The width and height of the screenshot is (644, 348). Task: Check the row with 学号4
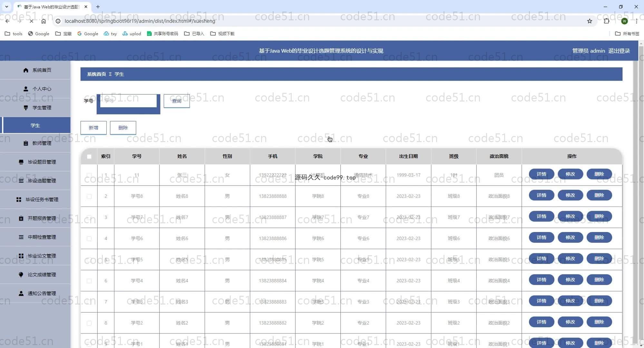pyautogui.click(x=89, y=281)
